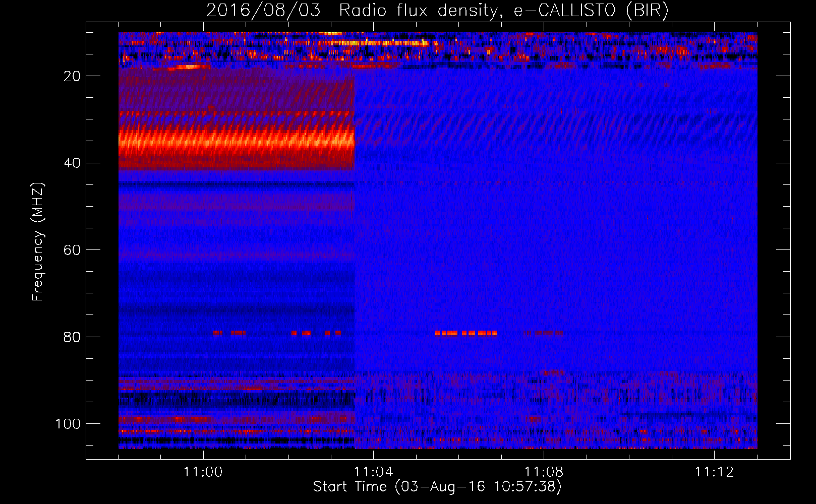Screen dimensions: 816x504
Task: Click the "Frequency (MHZ)" axis label
Action: pyautogui.click(x=38, y=241)
